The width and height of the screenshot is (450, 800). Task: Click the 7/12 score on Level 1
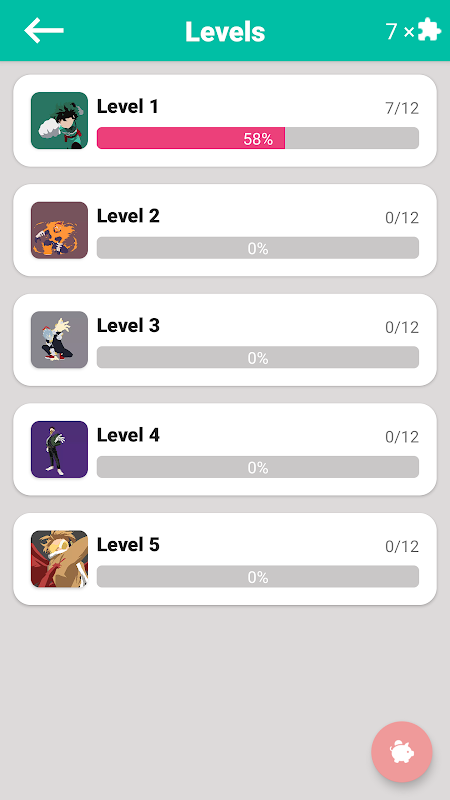402,108
